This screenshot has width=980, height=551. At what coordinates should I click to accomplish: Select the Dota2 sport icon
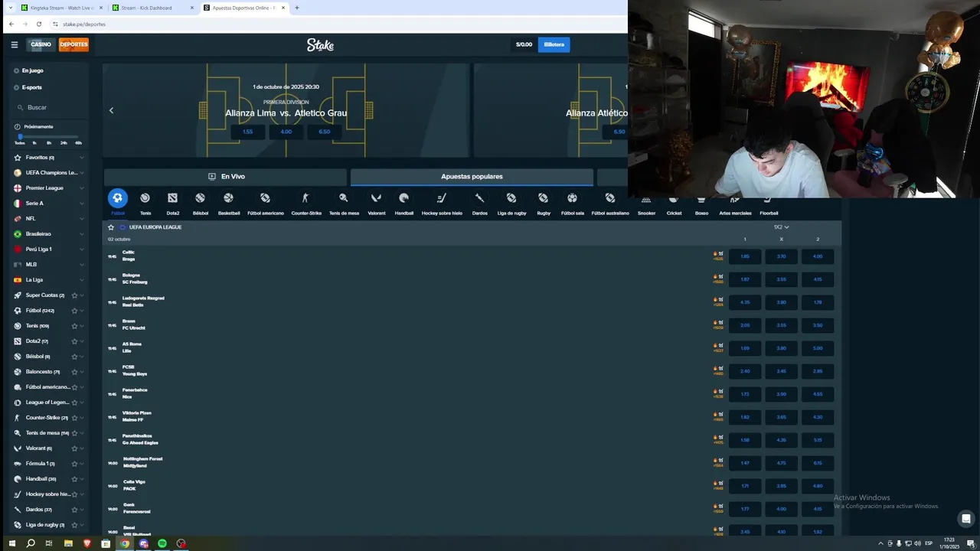(x=172, y=198)
